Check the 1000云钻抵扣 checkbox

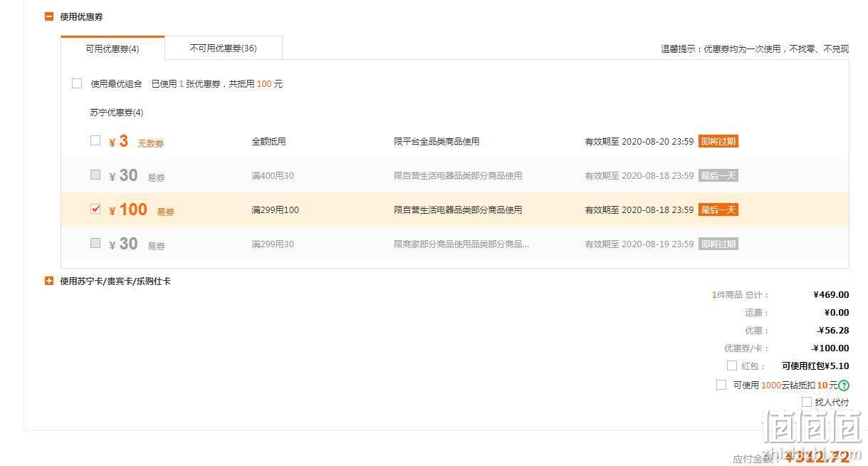[721, 385]
